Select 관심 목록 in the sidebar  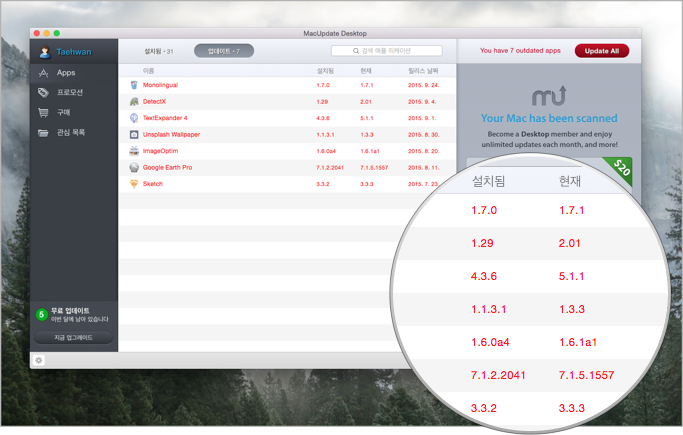coord(71,133)
